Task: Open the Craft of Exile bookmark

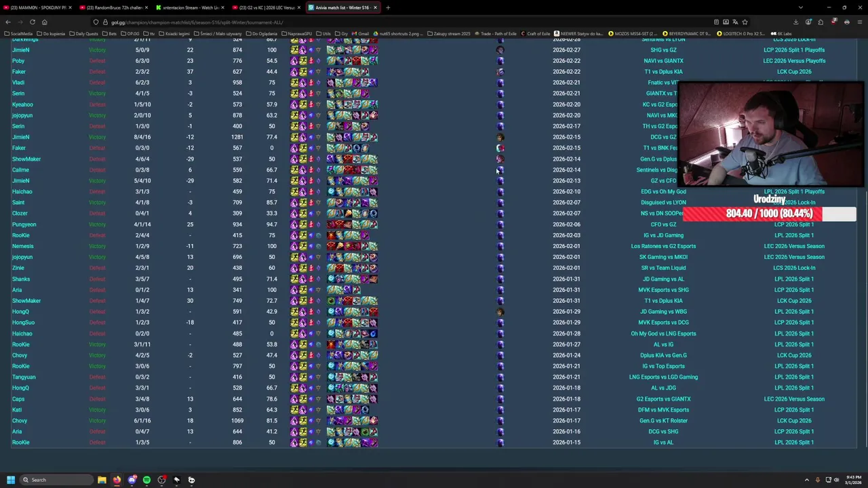Action: 536,33
